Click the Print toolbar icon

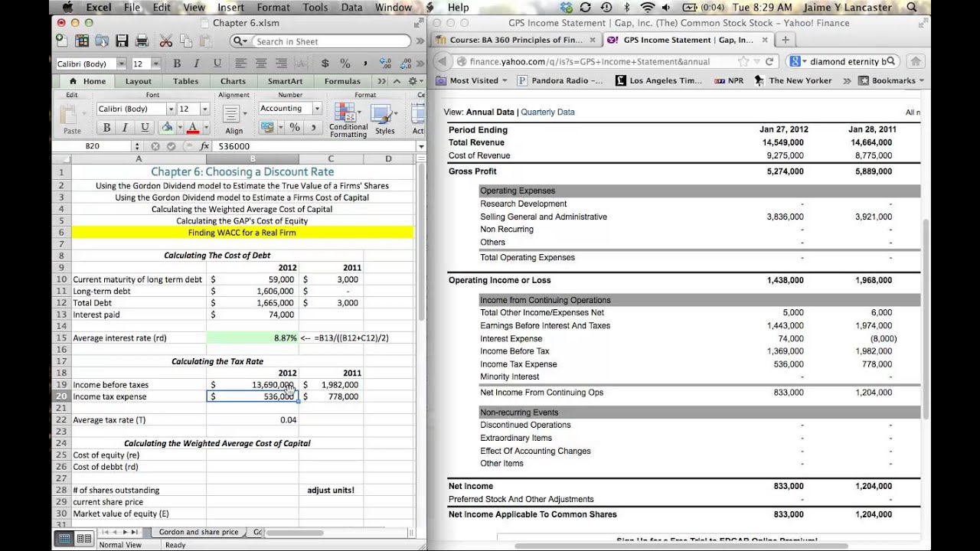pos(142,41)
